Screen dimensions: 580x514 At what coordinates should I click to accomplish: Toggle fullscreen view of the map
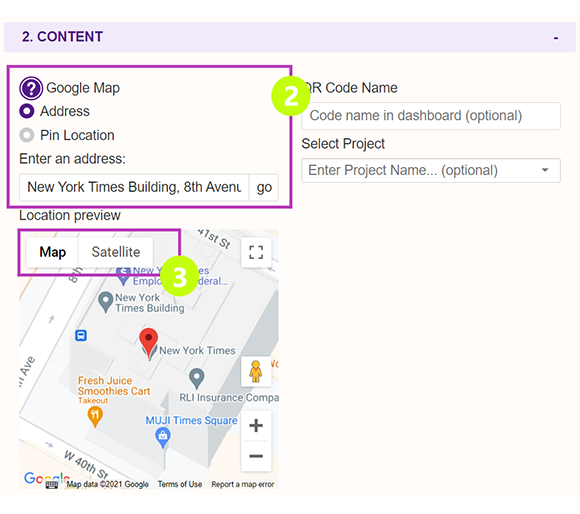[x=256, y=252]
